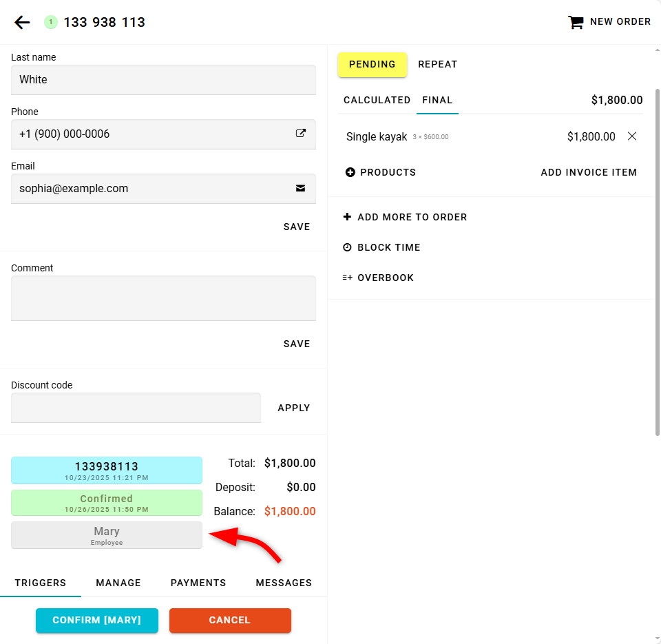661x644 pixels.
Task: Remove Single kayak with X icon
Action: [x=632, y=136]
